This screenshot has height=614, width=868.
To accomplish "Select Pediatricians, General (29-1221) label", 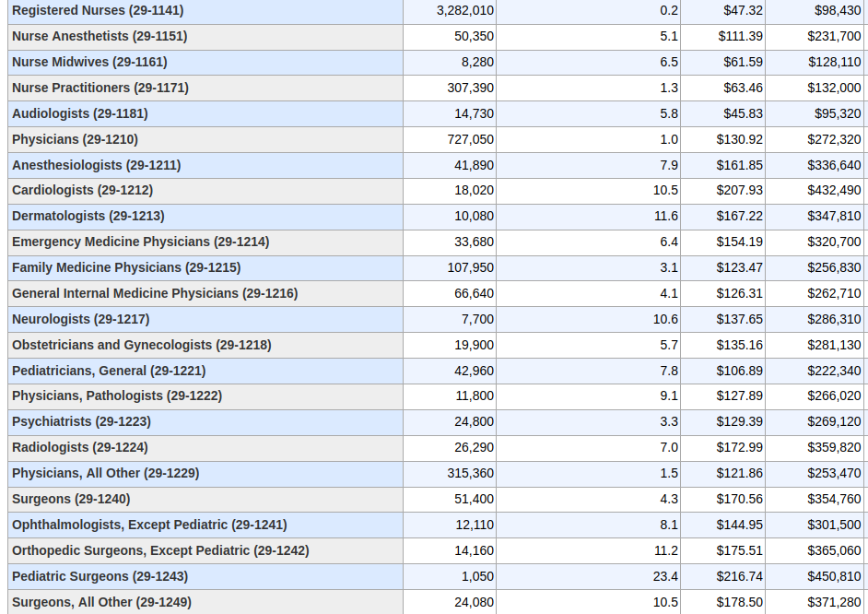I will point(109,371).
